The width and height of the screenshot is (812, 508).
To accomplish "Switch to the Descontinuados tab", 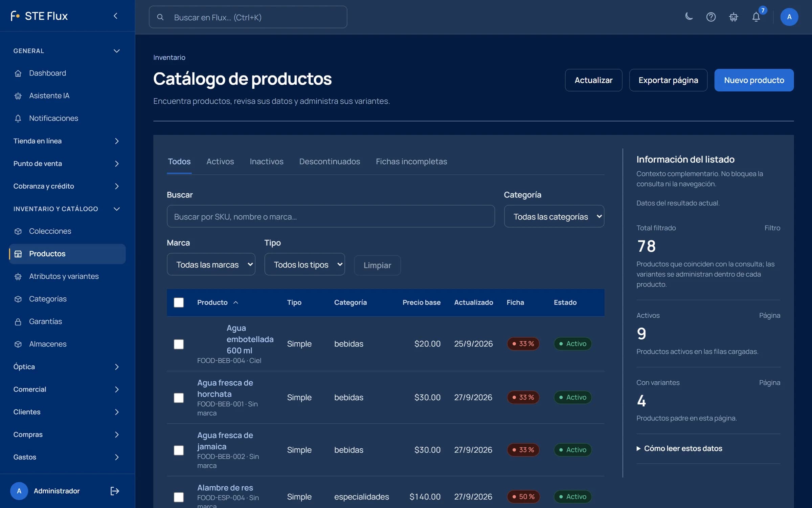I will click(x=330, y=162).
